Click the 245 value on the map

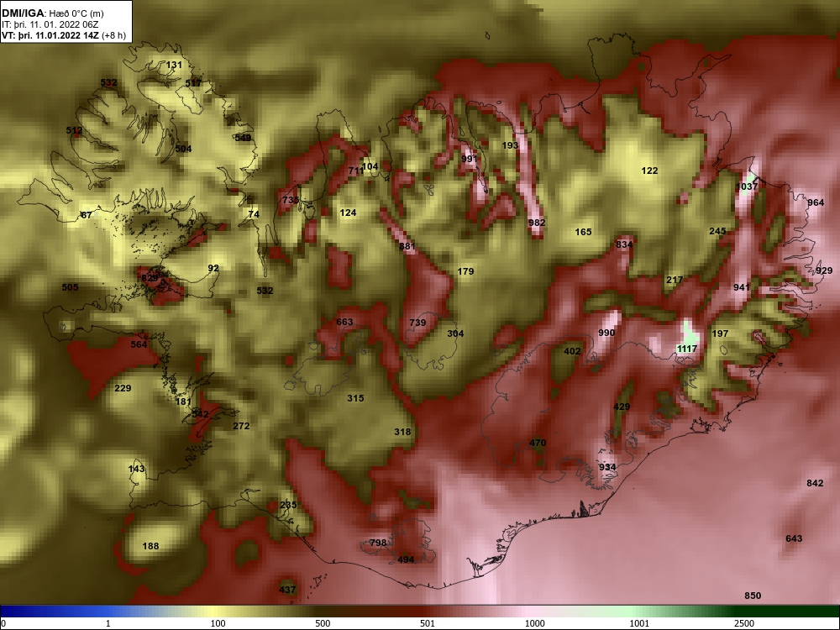[718, 231]
